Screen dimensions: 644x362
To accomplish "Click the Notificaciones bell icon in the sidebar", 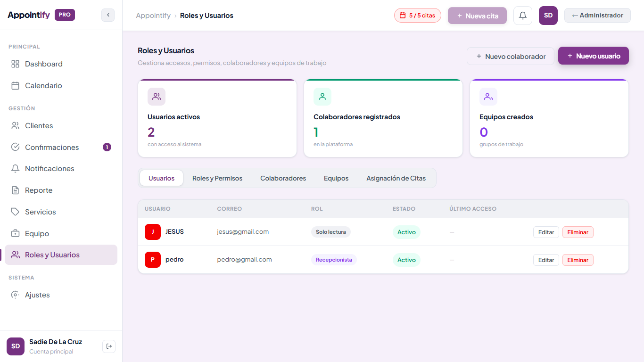I will click(16, 168).
